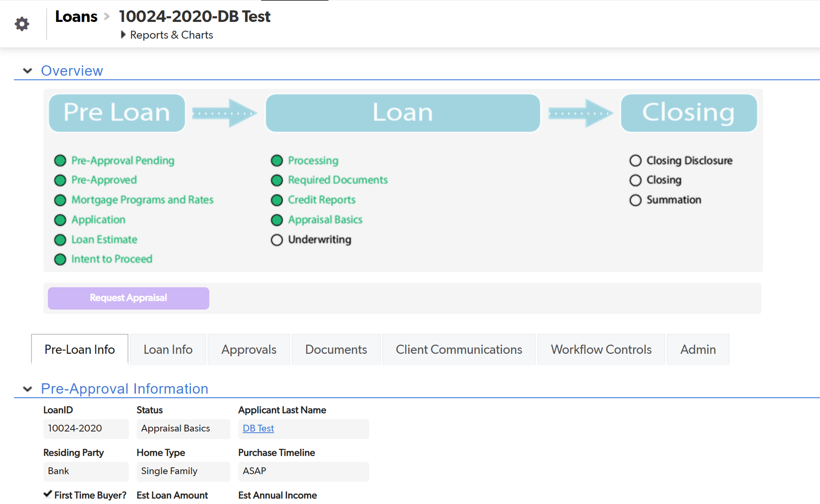Open the Workflow Controls tab
The height and width of the screenshot is (504, 820).
[601, 349]
